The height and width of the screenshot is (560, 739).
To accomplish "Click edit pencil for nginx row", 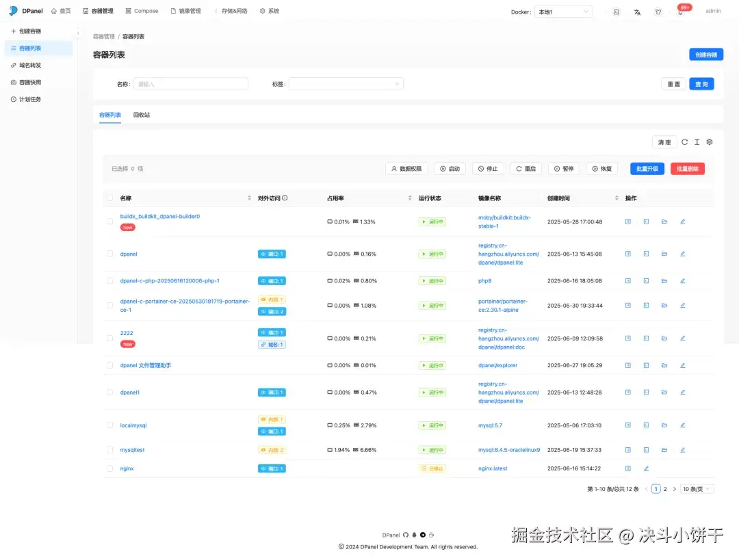I will (646, 468).
